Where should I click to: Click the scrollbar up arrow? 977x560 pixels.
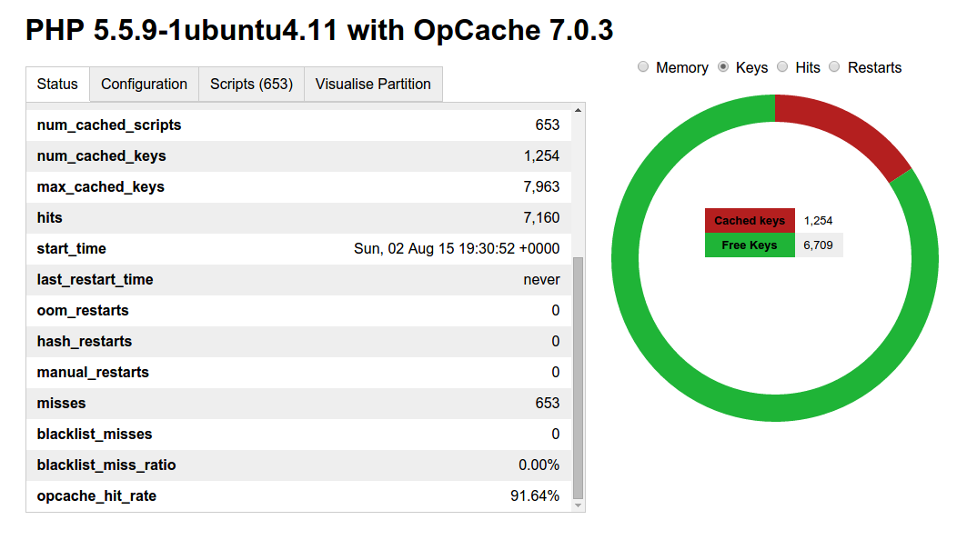click(x=579, y=110)
